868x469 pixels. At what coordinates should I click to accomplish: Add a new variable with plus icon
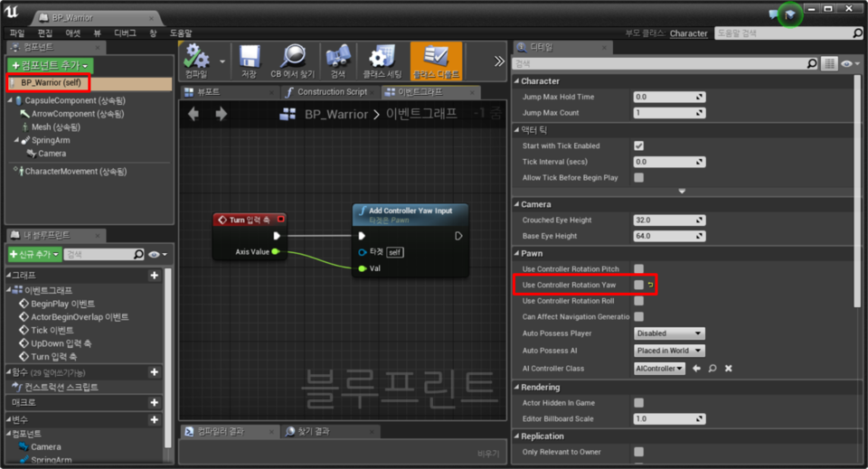(154, 420)
